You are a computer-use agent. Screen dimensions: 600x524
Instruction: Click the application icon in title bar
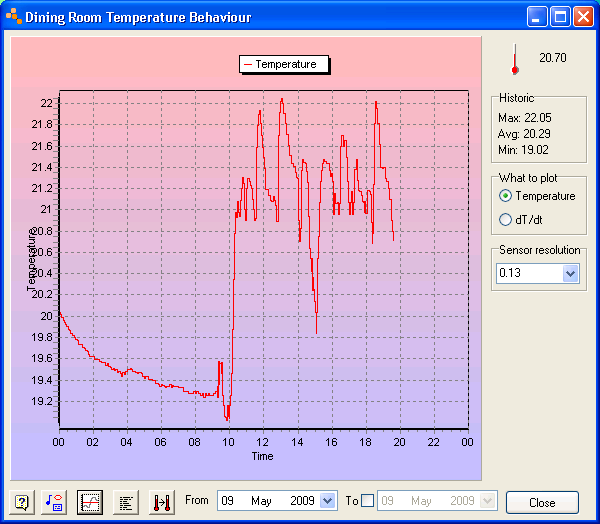13,17
